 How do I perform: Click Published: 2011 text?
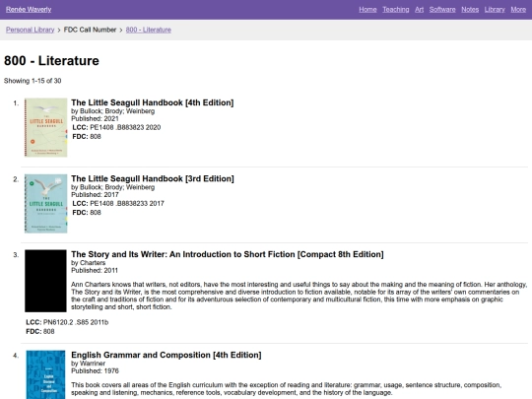point(95,270)
